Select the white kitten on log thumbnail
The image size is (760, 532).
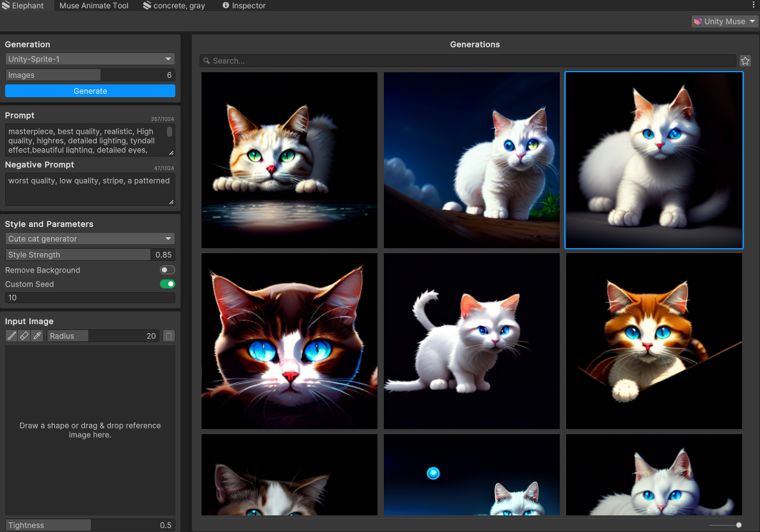pyautogui.click(x=471, y=160)
